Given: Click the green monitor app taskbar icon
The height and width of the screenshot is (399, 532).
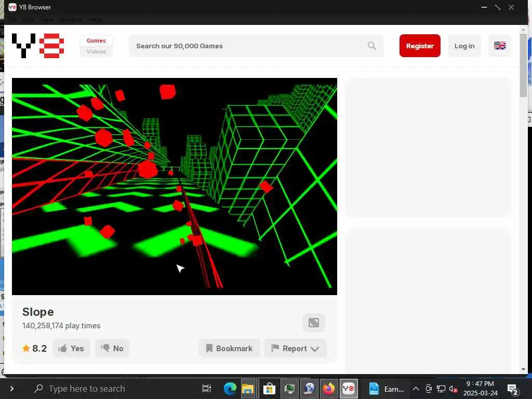Looking at the screenshot, I should coord(289,389).
